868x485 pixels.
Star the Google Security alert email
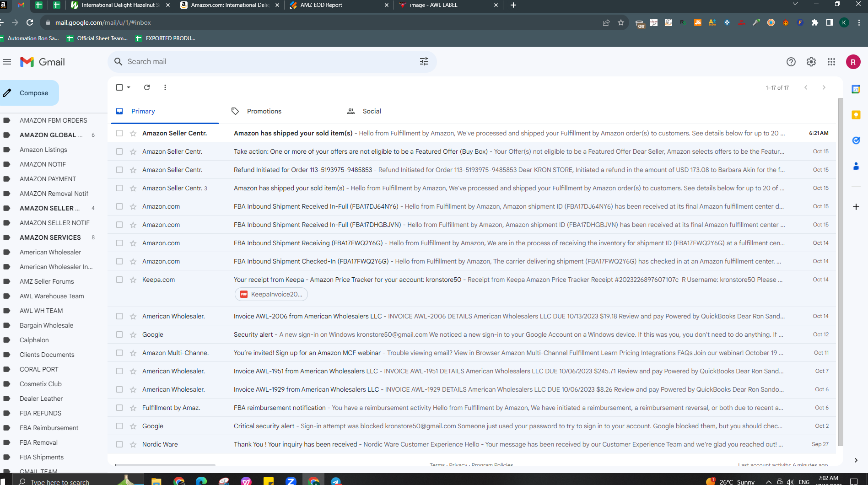(x=133, y=334)
